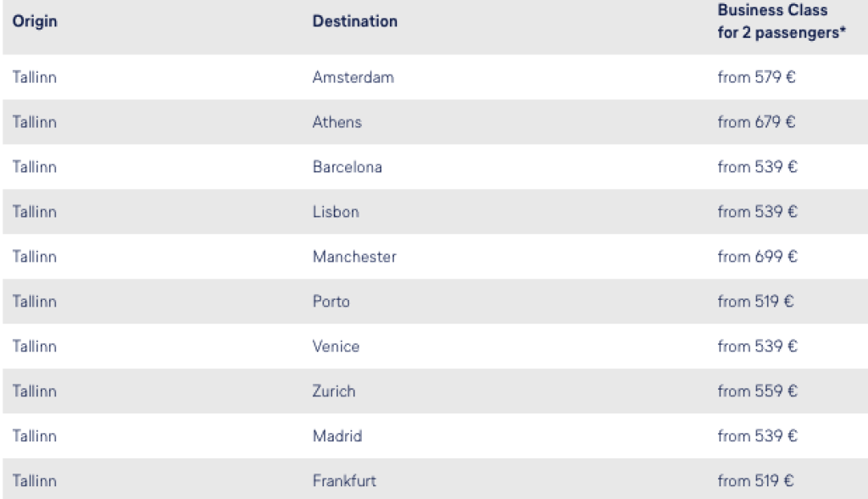Click the Business Class price header
This screenshot has height=499, width=868.
click(x=782, y=21)
